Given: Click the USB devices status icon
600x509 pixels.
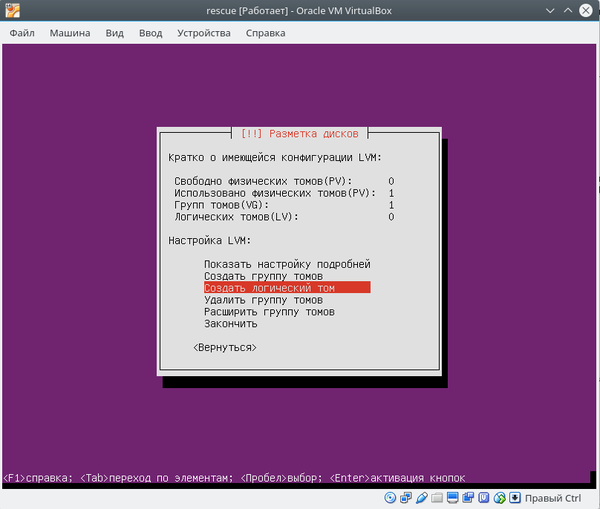Looking at the screenshot, I should 421,498.
